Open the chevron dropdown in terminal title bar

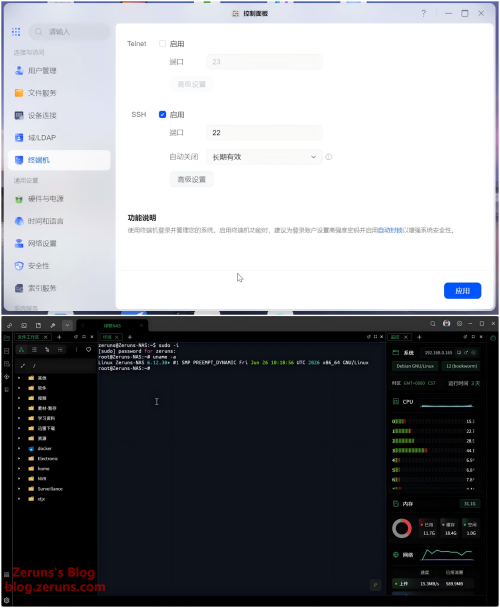coord(67,325)
